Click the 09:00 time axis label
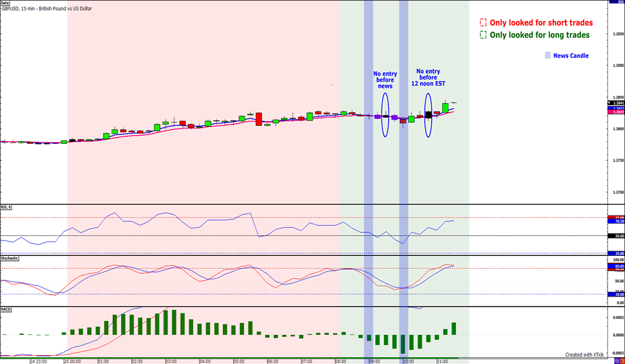 374,361
